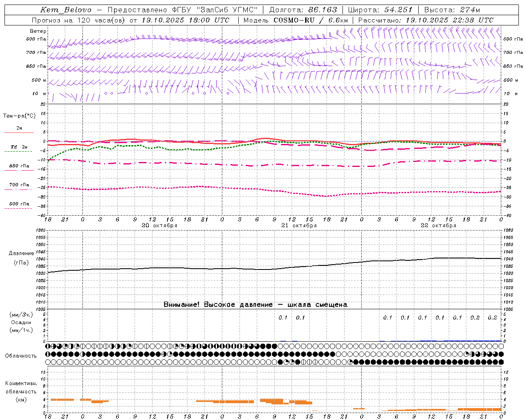Viewport: 525px width, 420px height.
Task: Click the Модель COSMO-RU / 6.6км label
Action: tap(296, 20)
